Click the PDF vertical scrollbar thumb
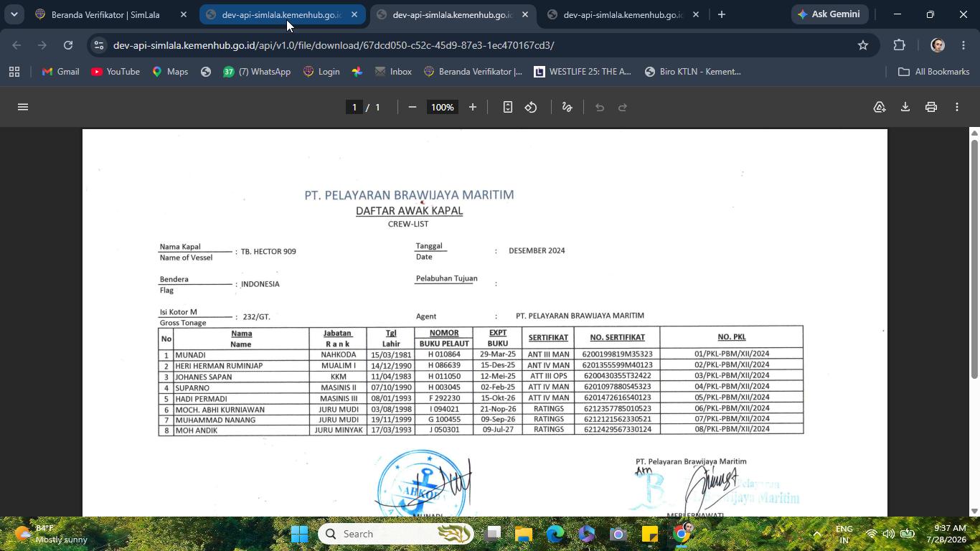The height and width of the screenshot is (551, 980). (974, 259)
